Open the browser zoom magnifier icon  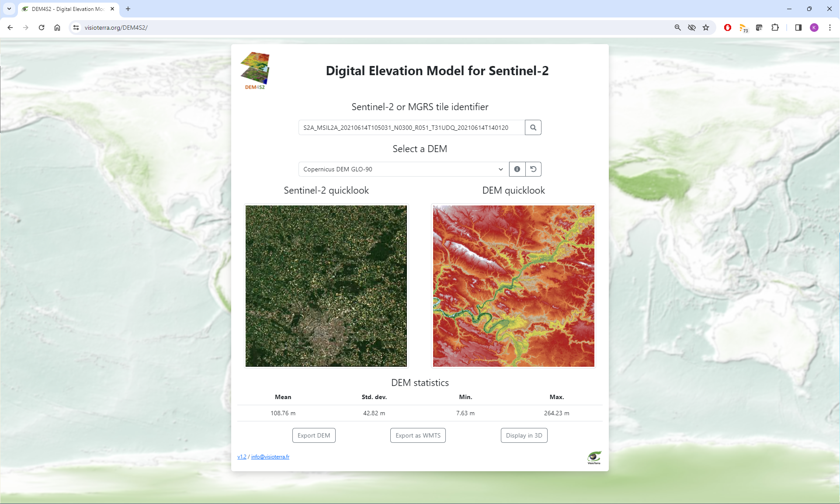coord(677,28)
